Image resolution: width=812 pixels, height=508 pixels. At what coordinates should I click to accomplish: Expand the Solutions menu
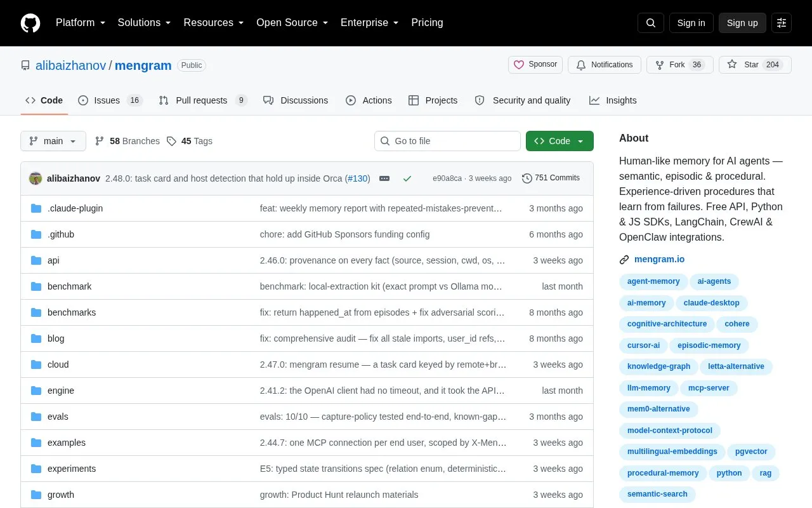pyautogui.click(x=145, y=23)
